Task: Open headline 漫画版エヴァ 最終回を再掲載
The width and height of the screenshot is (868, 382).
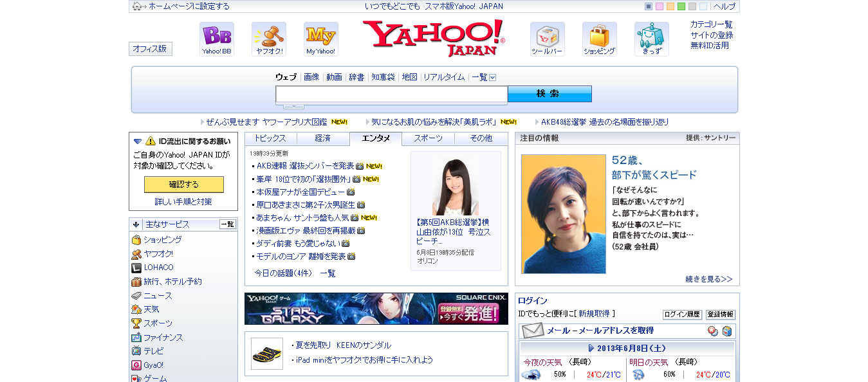Action: click(x=306, y=230)
